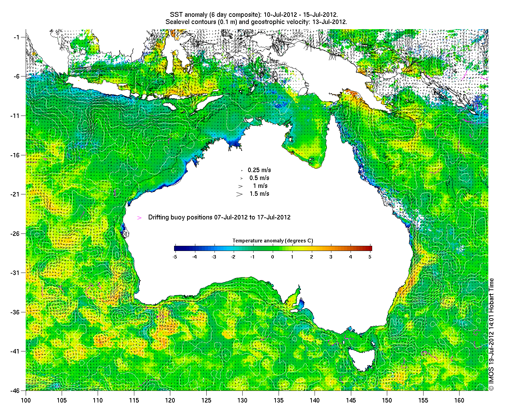This screenshot has width=514, height=420.
Task: Click the sealevel contours subtitle line
Action: 256,22
